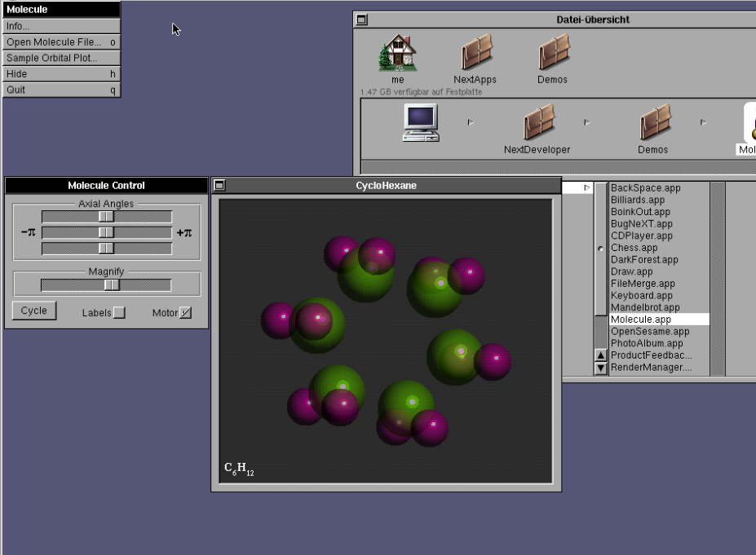756x555 pixels.
Task: Open the NextApps folder icon in shelf
Action: pyautogui.click(x=475, y=53)
